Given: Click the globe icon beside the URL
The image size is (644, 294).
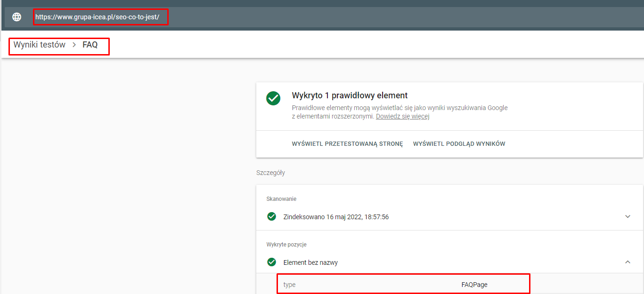Looking at the screenshot, I should (x=17, y=17).
